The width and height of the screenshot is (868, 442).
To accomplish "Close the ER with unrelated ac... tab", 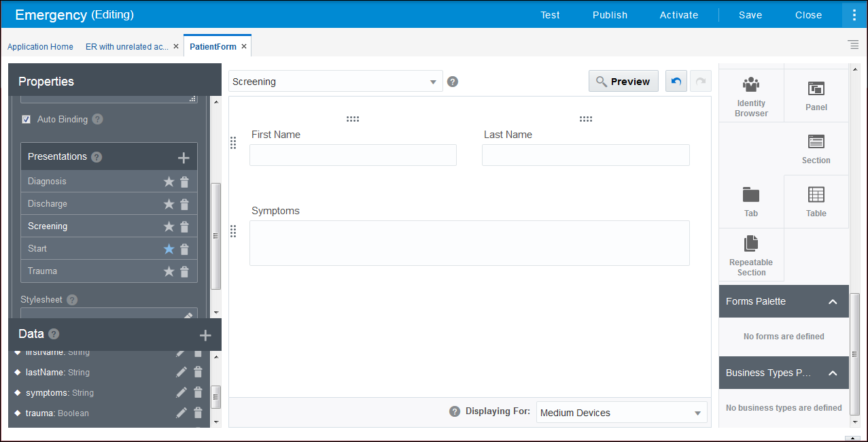I will pos(176,47).
